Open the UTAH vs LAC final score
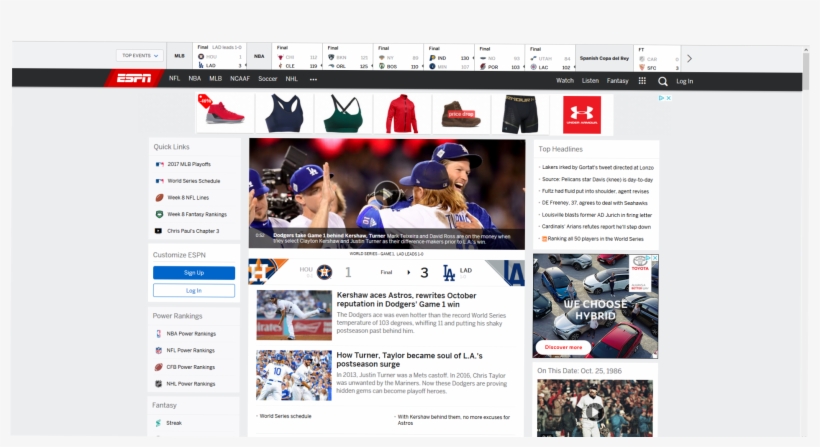The image size is (820, 447). [550, 58]
